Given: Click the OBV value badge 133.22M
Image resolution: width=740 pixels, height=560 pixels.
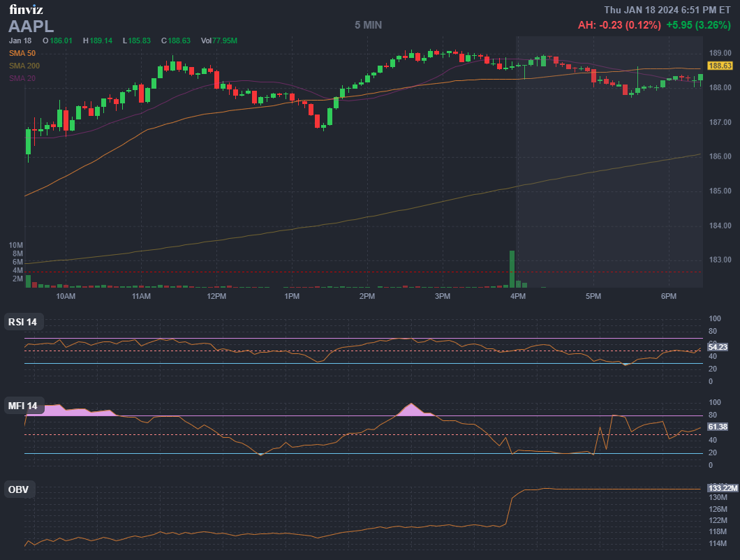Looking at the screenshot, I should [x=722, y=488].
